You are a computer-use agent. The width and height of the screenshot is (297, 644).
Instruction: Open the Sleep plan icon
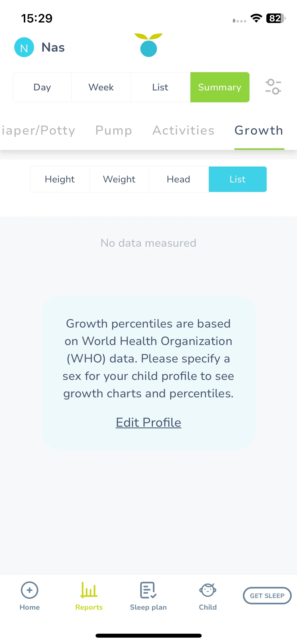pos(148,590)
